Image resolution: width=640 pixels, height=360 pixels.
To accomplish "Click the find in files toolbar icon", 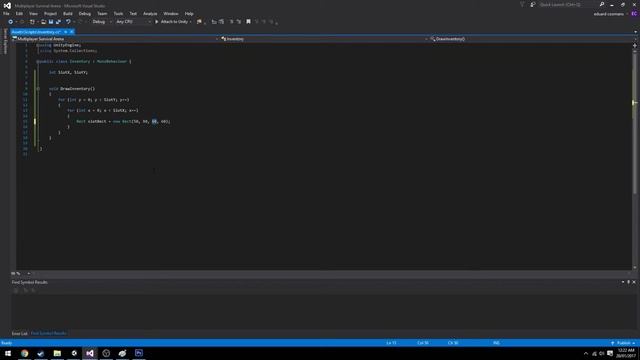I will click(x=199, y=22).
